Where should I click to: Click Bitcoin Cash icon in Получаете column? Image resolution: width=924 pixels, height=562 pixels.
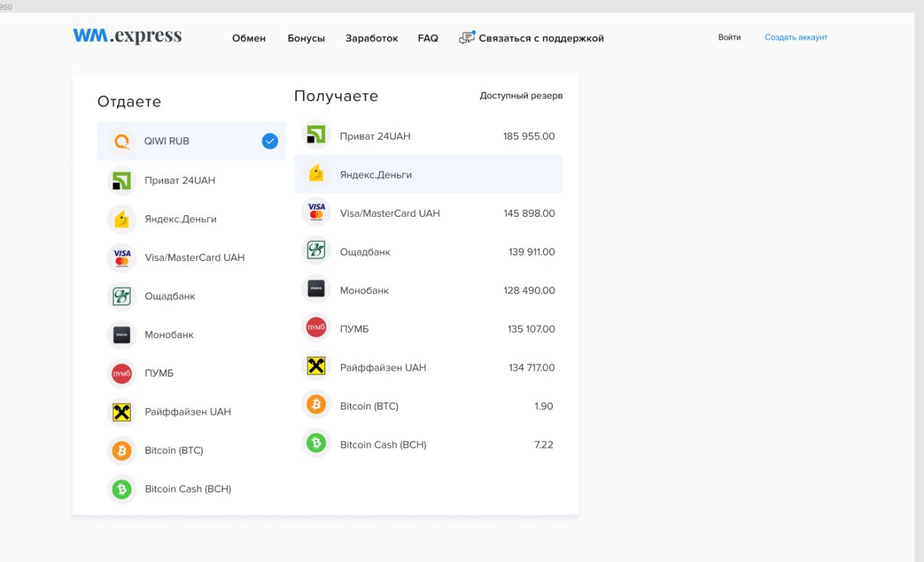(316, 444)
